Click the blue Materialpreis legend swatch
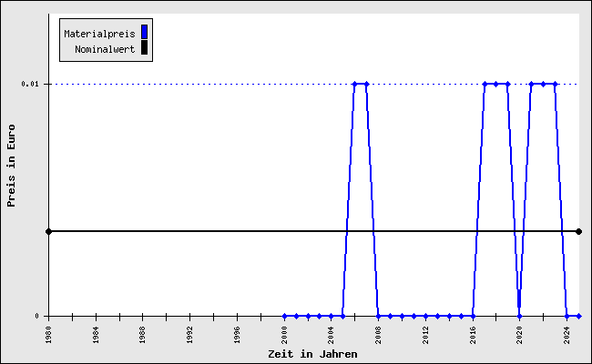The width and height of the screenshot is (592, 364). tap(144, 32)
